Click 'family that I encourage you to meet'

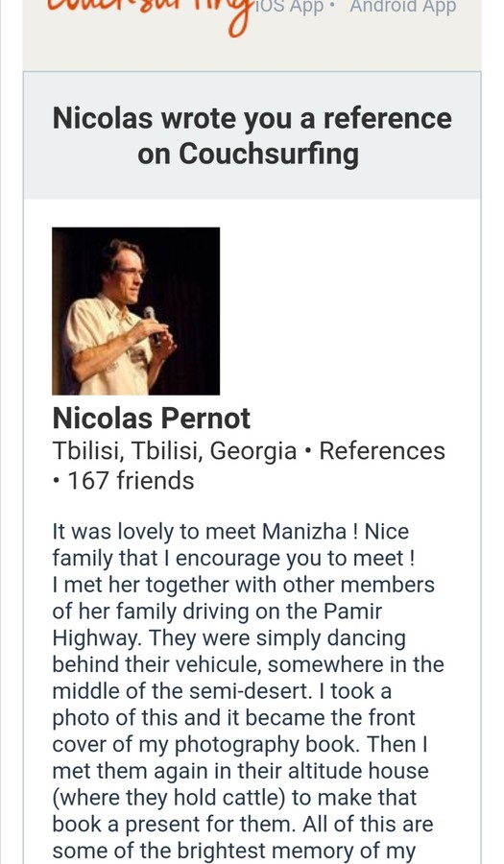[x=228, y=558]
